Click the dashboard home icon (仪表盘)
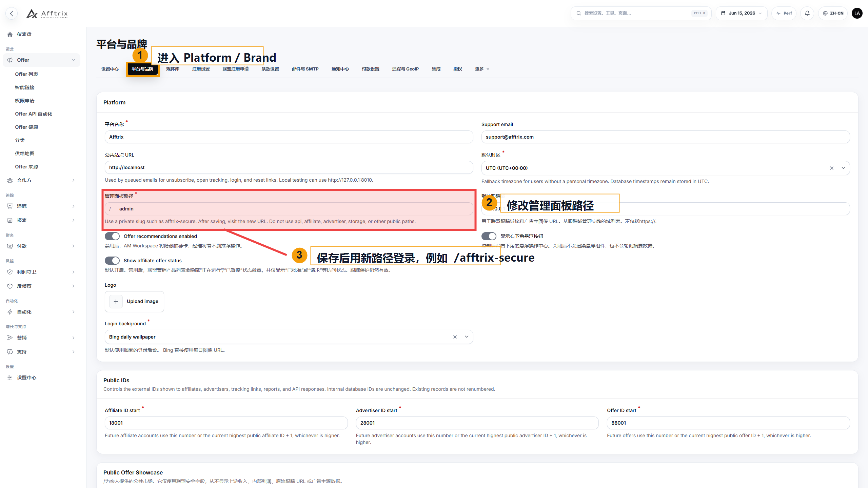Screen dimensions: 868x488 pyautogui.click(x=10, y=34)
